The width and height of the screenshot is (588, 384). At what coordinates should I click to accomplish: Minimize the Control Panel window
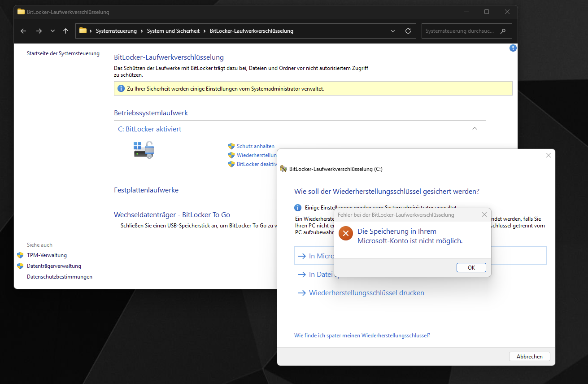466,12
